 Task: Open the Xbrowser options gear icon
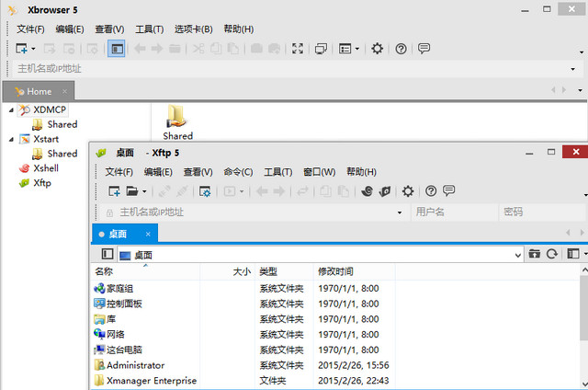coord(377,49)
